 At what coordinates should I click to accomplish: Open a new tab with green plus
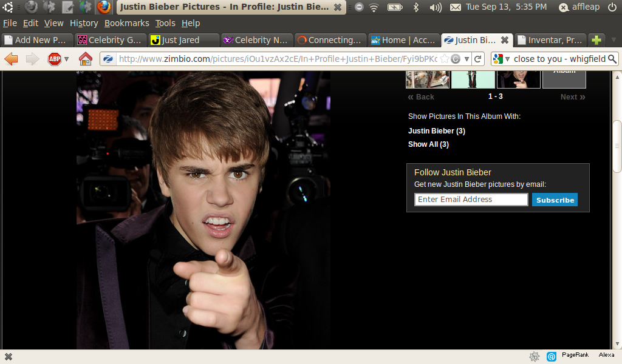(596, 40)
